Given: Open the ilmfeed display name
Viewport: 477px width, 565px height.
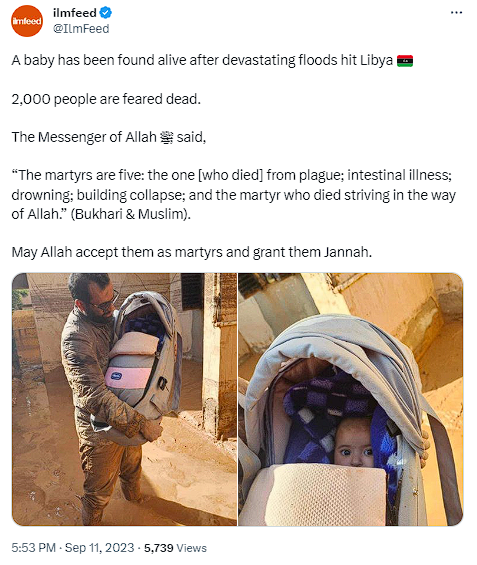Looking at the screenshot, I should point(75,13).
